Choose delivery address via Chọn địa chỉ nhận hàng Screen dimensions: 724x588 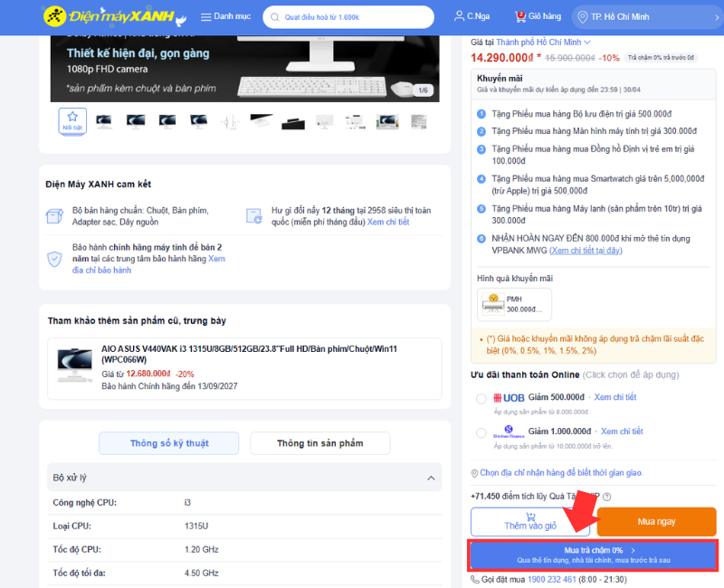pyautogui.click(x=561, y=472)
